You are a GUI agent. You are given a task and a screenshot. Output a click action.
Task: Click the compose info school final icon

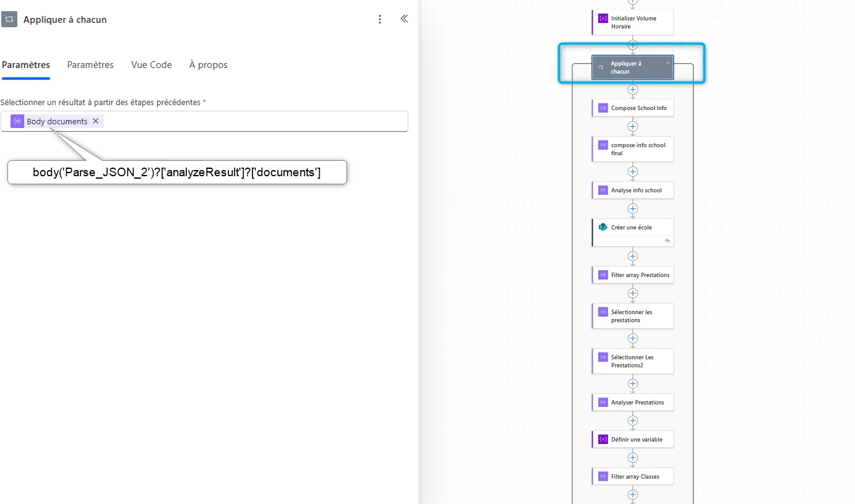603,145
